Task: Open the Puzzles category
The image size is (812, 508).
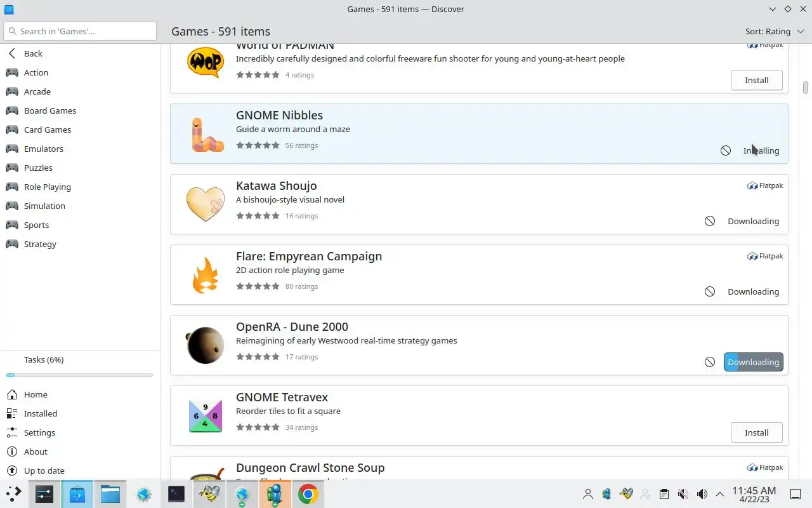Action: coord(80,168)
